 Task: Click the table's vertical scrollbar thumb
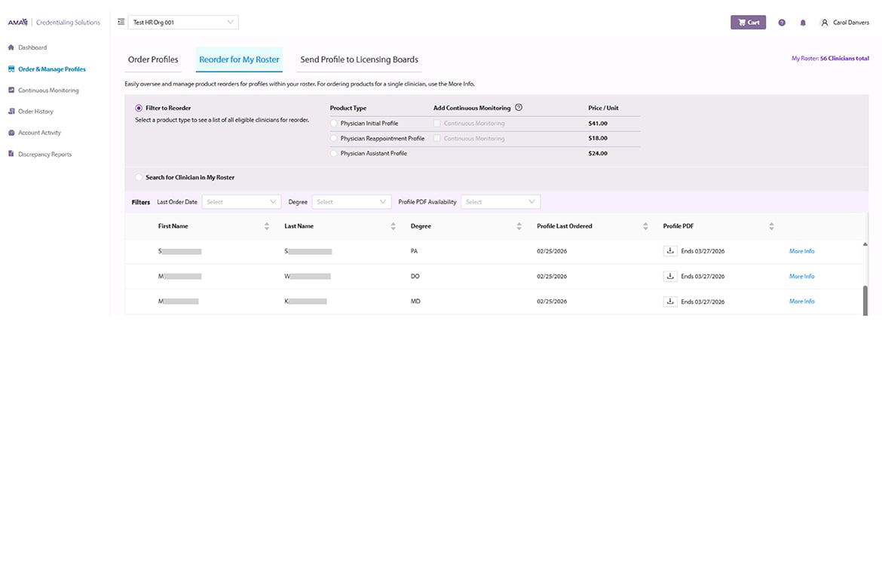[865, 300]
